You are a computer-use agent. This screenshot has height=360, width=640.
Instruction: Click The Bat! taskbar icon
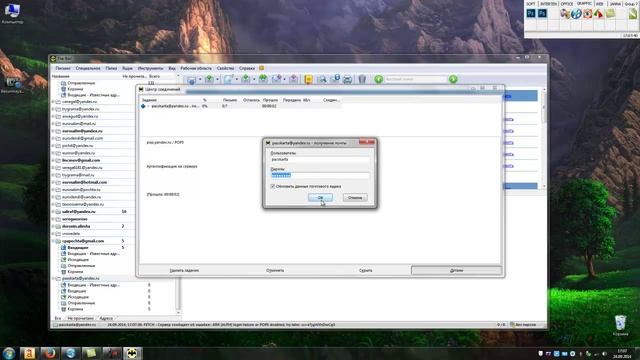click(132, 353)
